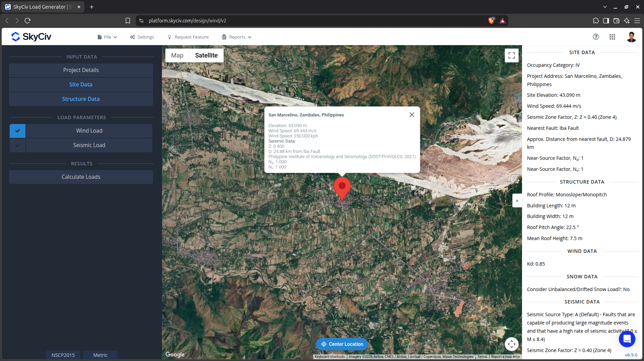
Task: Click Center Location button
Action: (x=342, y=344)
